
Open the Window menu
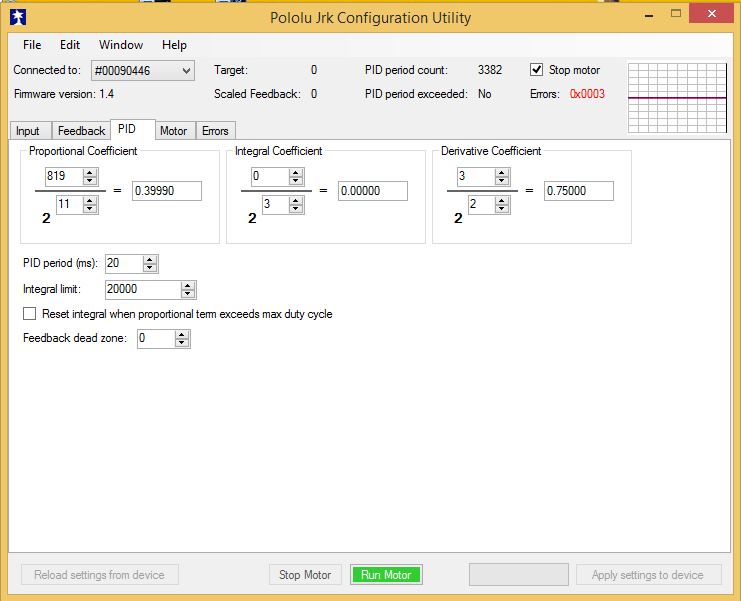point(121,45)
